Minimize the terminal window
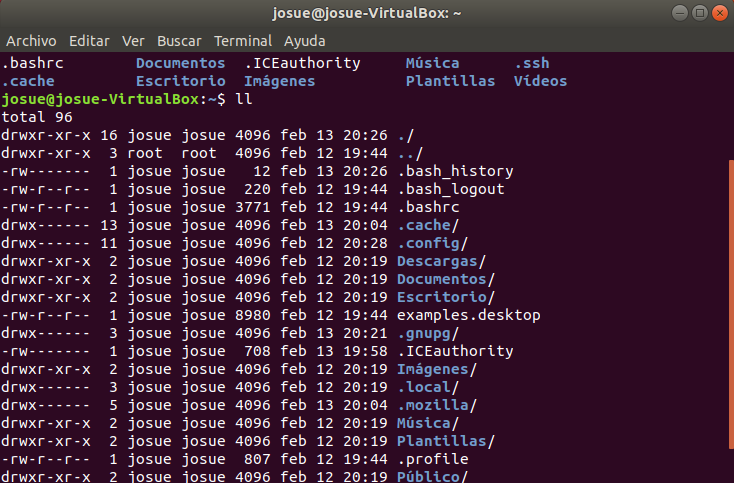 coord(680,13)
